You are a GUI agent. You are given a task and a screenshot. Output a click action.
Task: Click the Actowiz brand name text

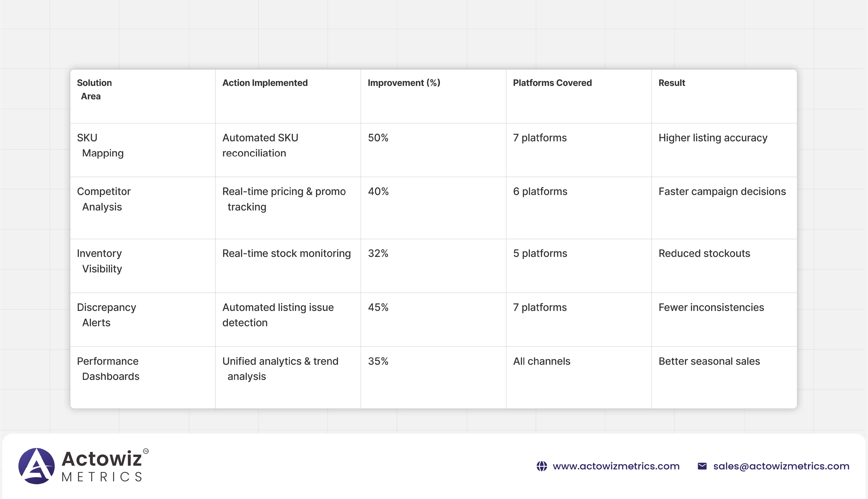click(102, 459)
